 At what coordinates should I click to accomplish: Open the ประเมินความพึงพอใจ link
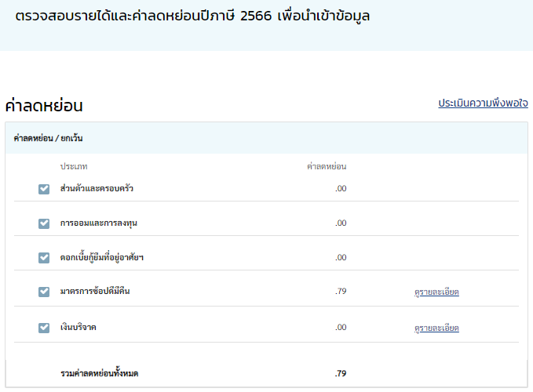(x=483, y=103)
